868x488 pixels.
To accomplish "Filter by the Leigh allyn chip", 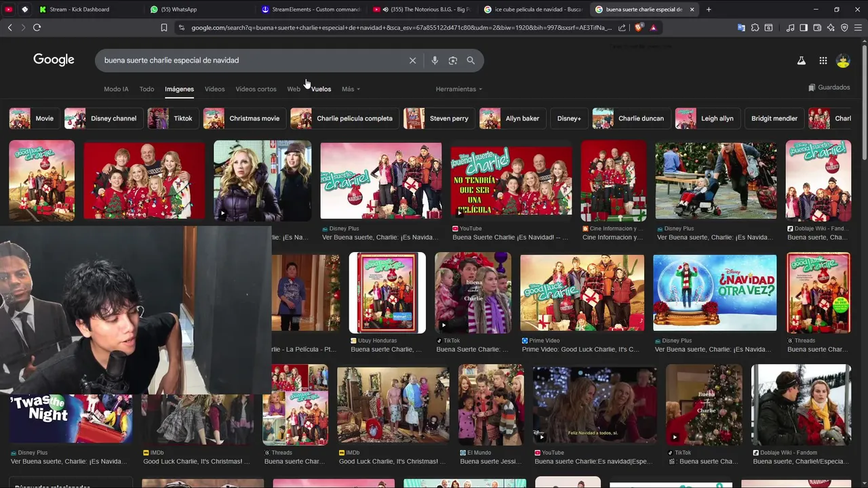I will (707, 118).
